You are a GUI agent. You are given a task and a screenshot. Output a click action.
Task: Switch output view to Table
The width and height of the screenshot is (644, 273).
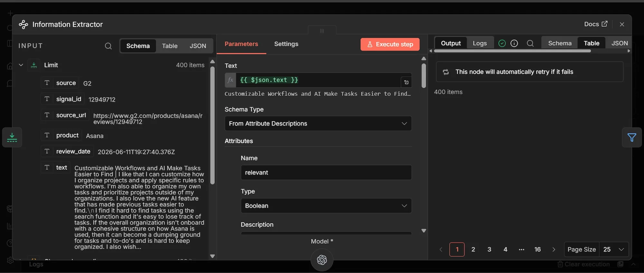592,43
